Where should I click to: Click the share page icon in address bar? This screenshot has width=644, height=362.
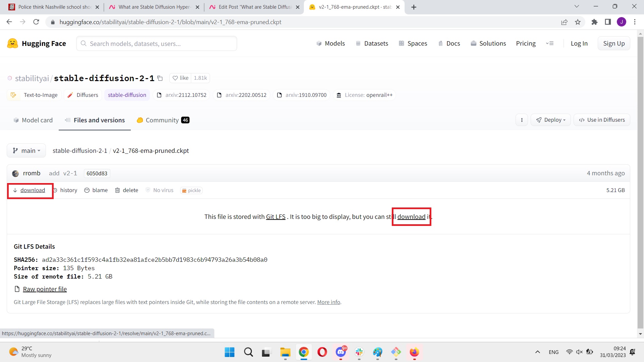[564, 22]
